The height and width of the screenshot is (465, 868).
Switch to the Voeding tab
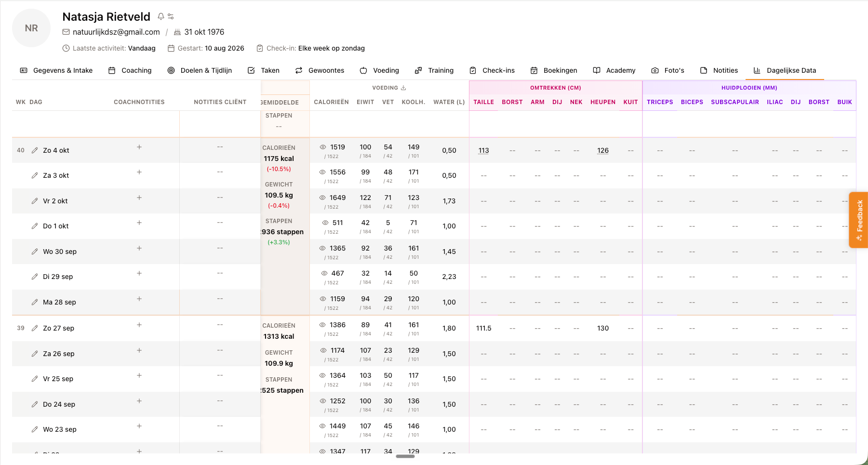click(x=380, y=70)
